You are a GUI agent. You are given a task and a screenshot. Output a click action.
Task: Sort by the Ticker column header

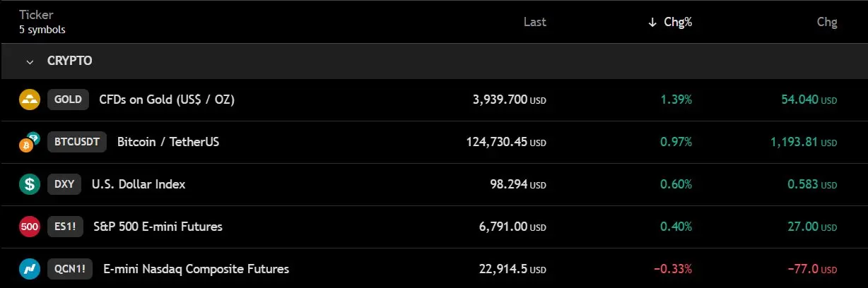click(x=35, y=16)
